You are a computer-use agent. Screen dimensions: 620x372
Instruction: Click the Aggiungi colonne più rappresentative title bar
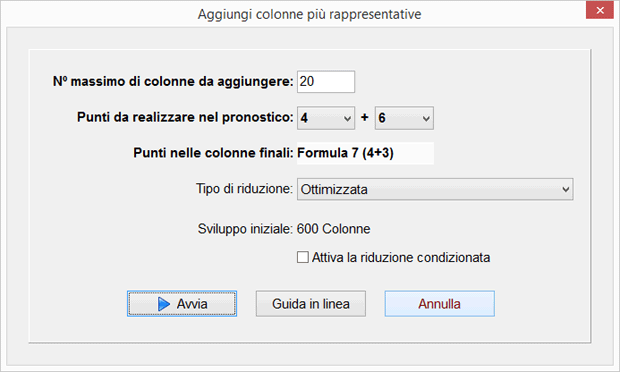[310, 14]
